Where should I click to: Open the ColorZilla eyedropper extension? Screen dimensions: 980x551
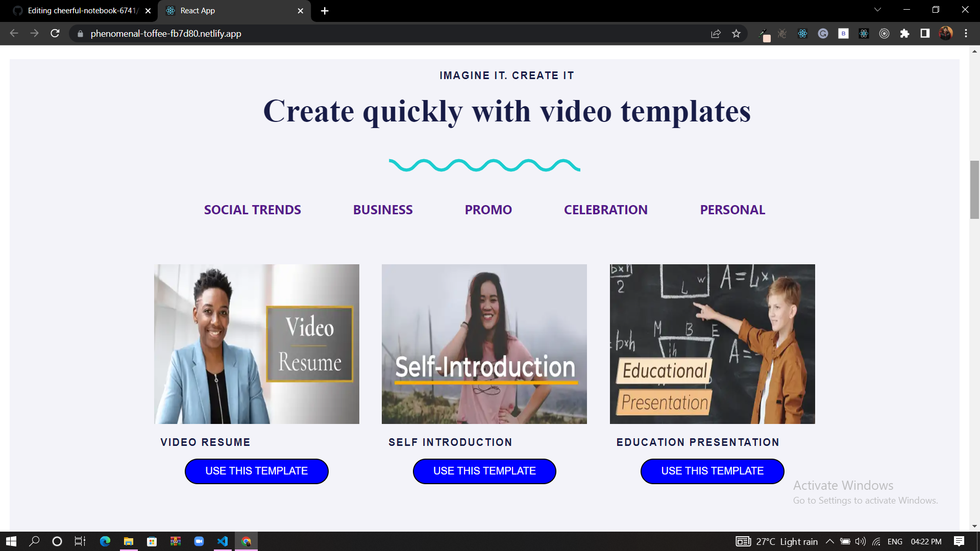(765, 35)
